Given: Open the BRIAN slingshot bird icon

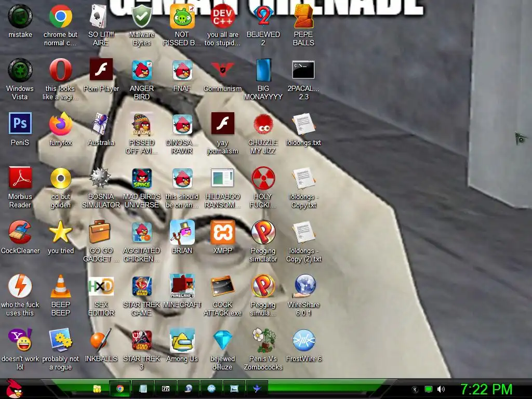Looking at the screenshot, I should [x=182, y=232].
